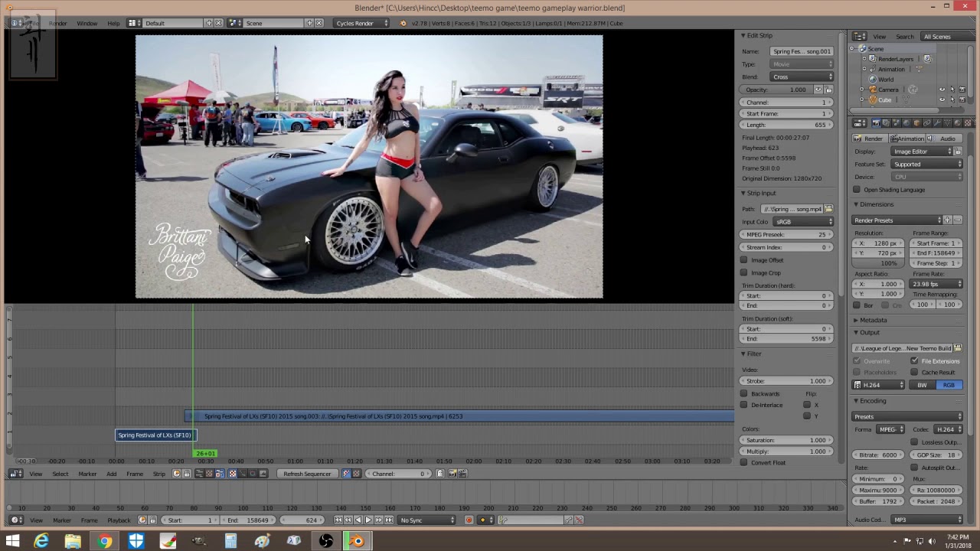
Task: Open the Object properties tab icon
Action: tap(916, 122)
